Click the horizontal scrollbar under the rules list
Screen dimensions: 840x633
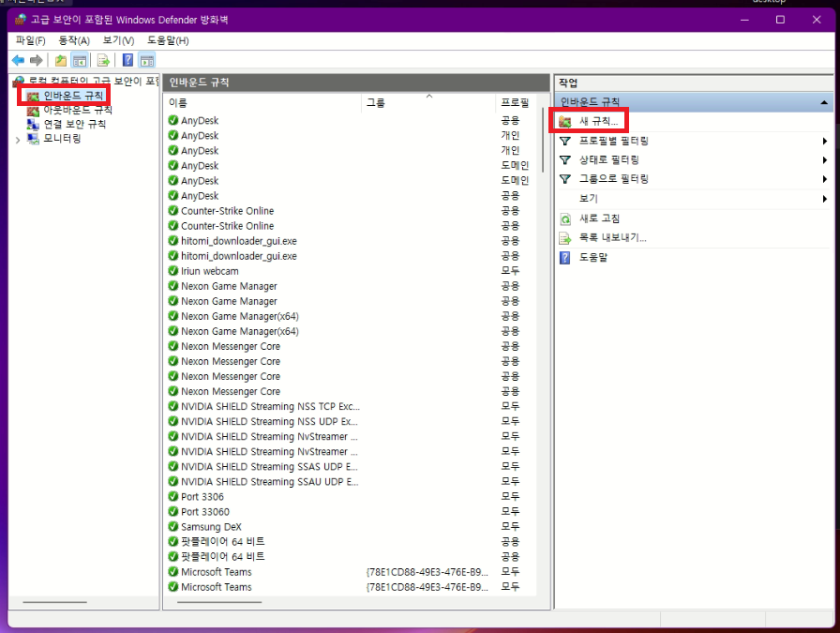[x=219, y=602]
